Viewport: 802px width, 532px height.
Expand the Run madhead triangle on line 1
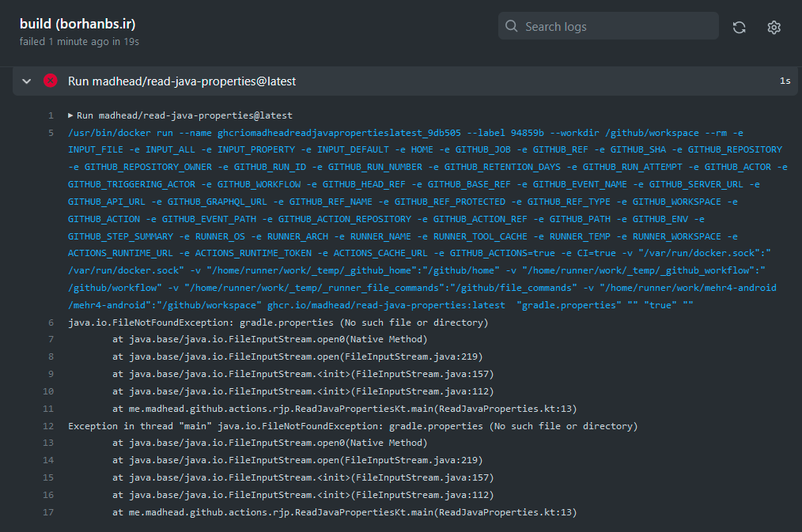(70, 115)
